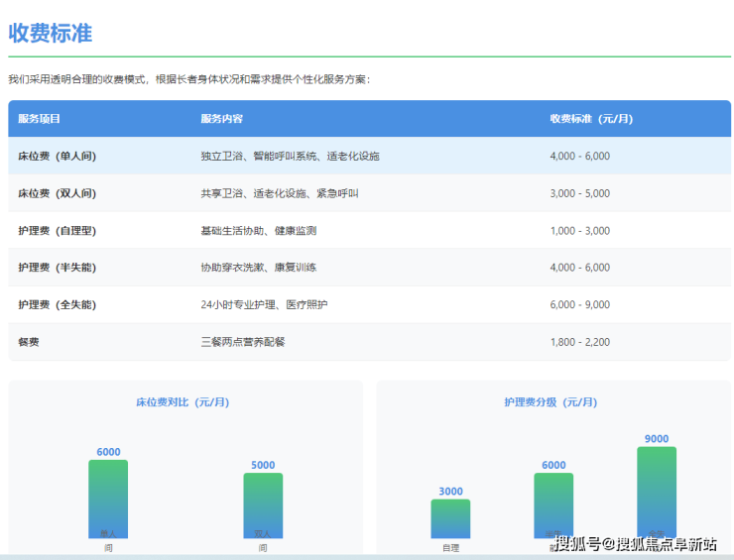Select the 护理费（全失能） row label

coord(58,305)
